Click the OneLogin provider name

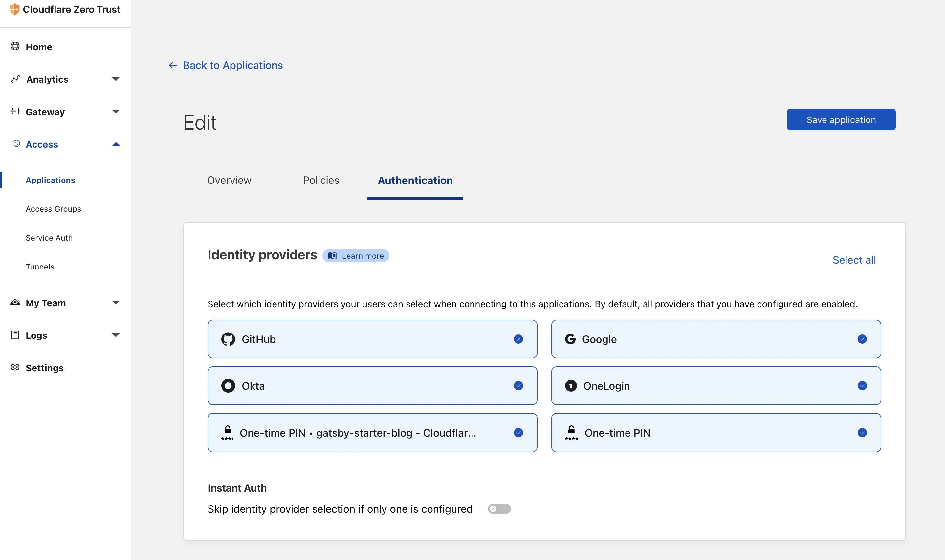click(x=606, y=386)
